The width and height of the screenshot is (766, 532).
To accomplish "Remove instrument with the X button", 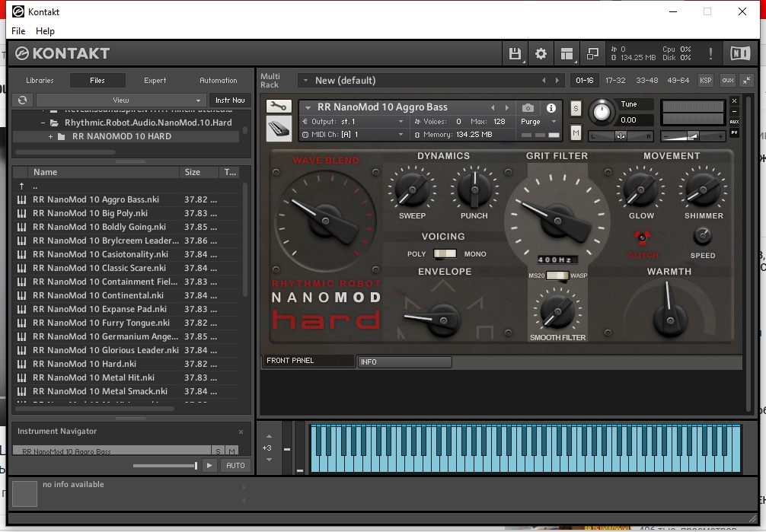I will tap(734, 100).
